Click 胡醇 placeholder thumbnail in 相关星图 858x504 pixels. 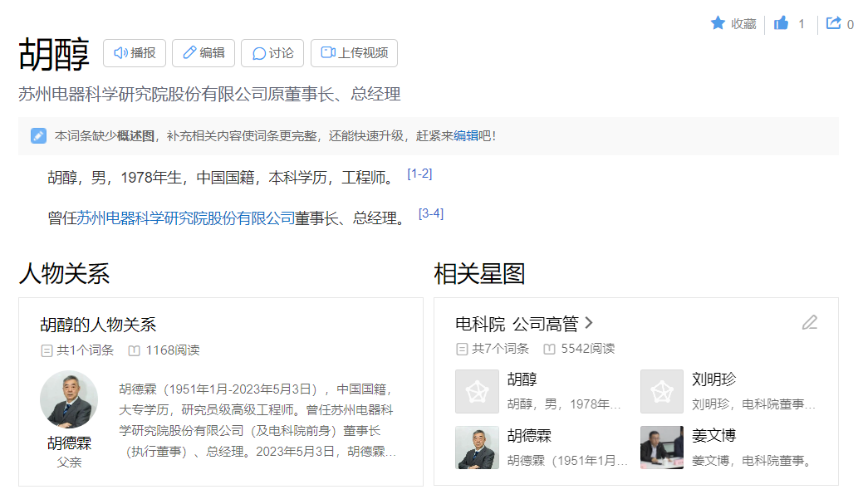(477, 391)
